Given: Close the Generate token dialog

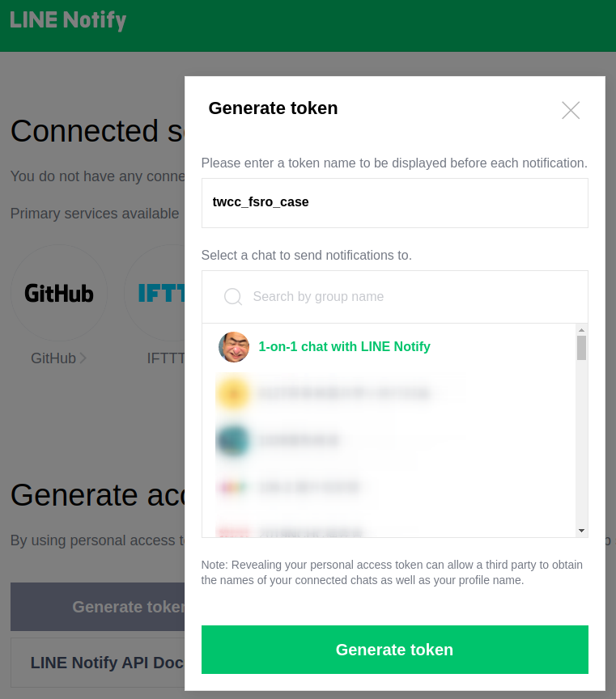Looking at the screenshot, I should coord(571,111).
